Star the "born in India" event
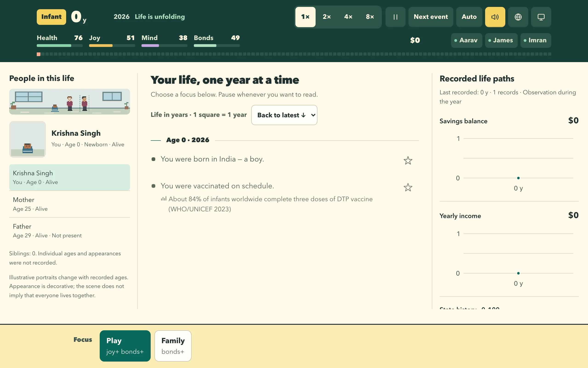Screen dimensions: 588x368 (x=408, y=160)
